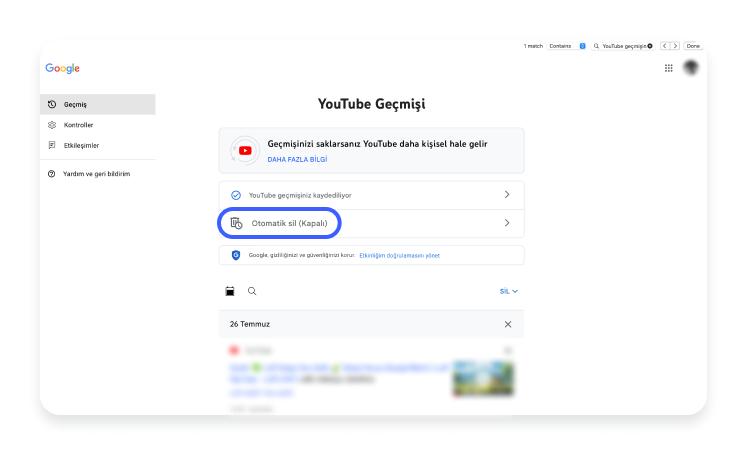Open Etkinliğim doğrulamasını yönet link

(x=399, y=256)
